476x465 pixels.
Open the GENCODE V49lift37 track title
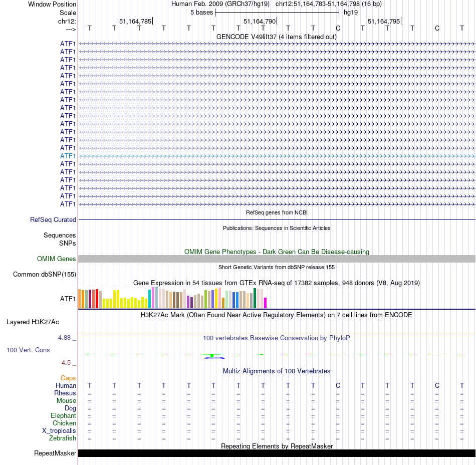276,37
